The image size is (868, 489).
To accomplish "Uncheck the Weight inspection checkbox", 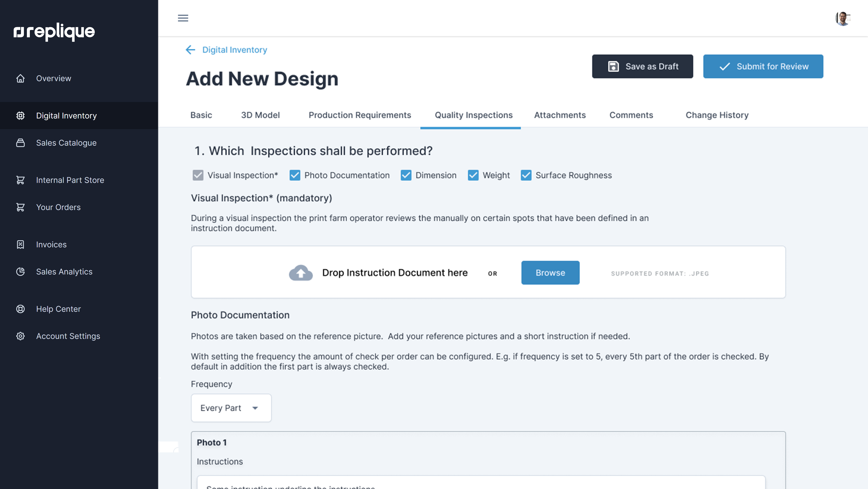I will 473,175.
